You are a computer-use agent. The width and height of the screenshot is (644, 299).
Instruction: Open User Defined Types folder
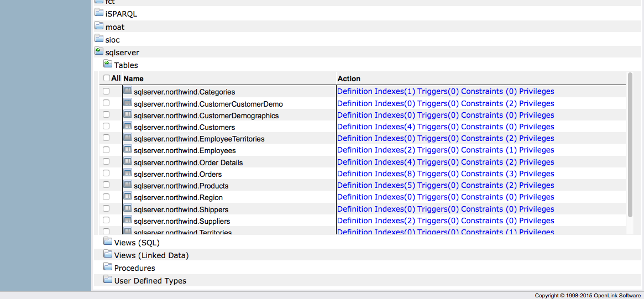tap(108, 280)
